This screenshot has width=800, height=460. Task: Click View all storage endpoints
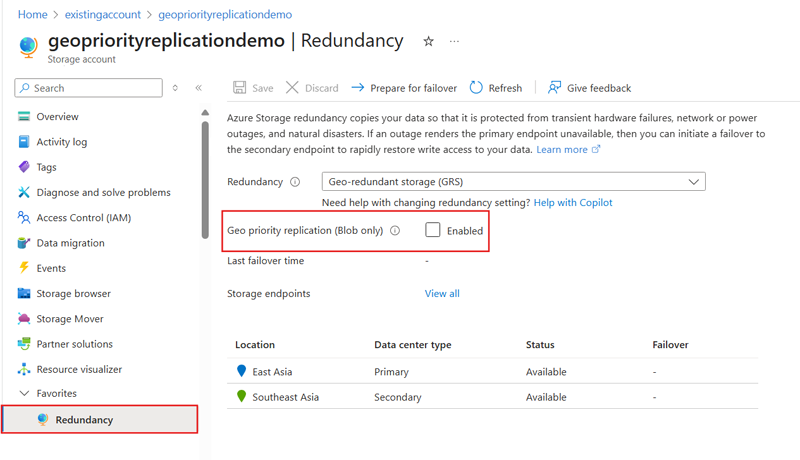442,293
